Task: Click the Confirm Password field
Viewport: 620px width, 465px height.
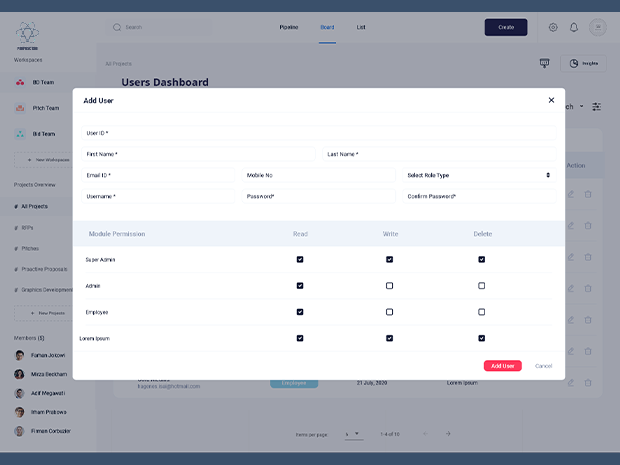Action: click(479, 196)
